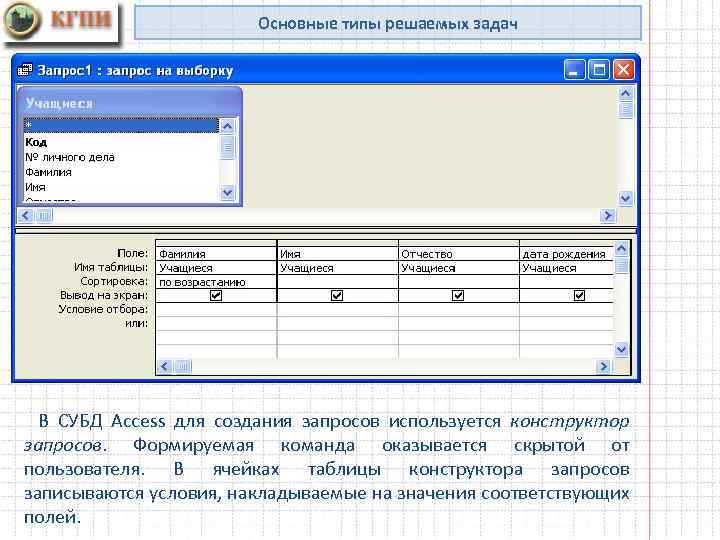This screenshot has width=720, height=540.
Task: Click дата рождения cell in Поле row
Action: tap(567, 253)
